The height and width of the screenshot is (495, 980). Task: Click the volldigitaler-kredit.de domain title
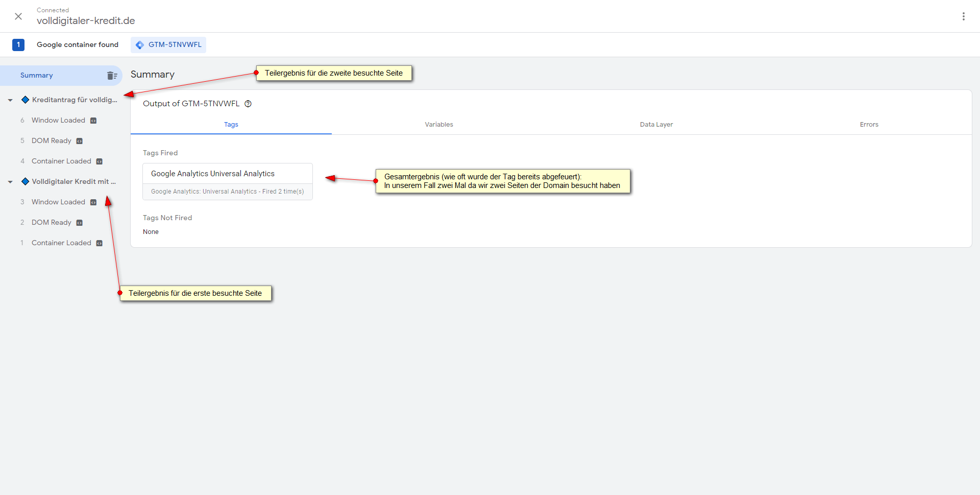(86, 21)
